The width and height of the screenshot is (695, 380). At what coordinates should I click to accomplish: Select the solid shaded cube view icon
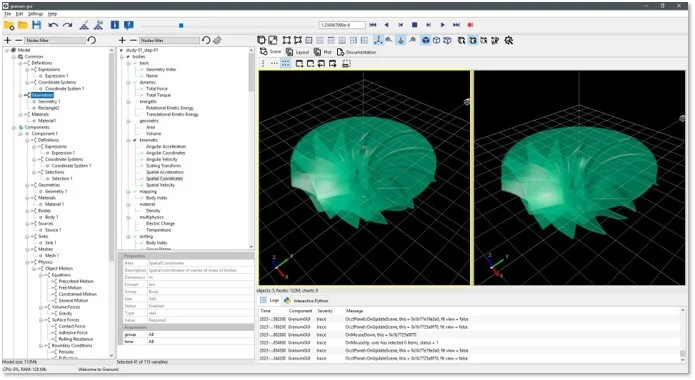point(426,40)
